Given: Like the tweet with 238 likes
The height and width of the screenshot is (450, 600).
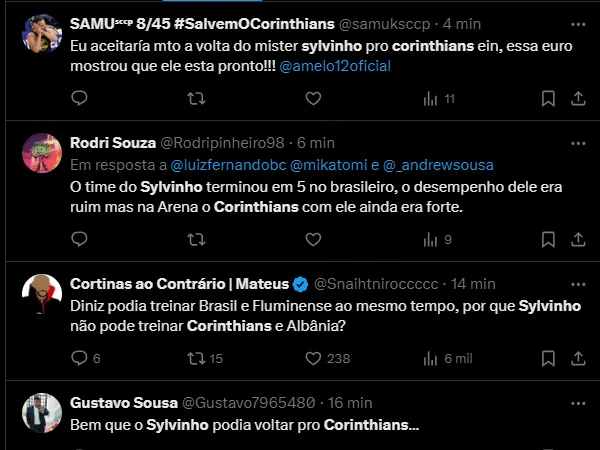Looking at the screenshot, I should 313,358.
